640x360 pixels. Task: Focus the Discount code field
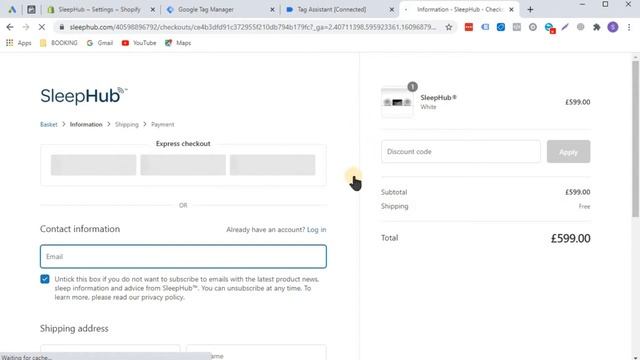(461, 151)
